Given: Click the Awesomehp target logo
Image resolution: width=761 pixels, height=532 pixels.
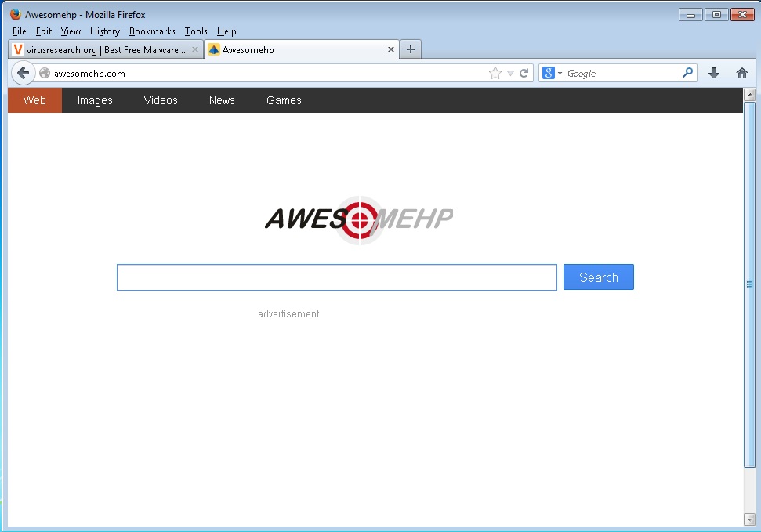Looking at the screenshot, I should pos(359,220).
